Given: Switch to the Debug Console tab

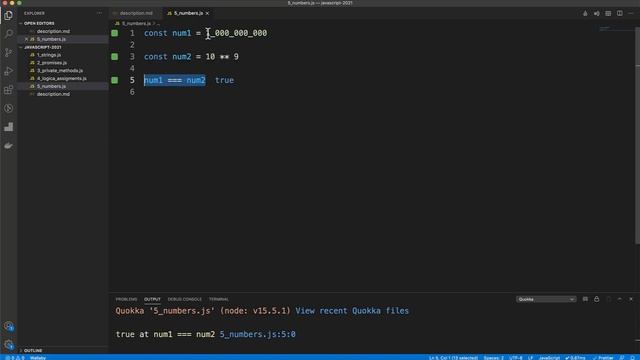Looking at the screenshot, I should 184,299.
